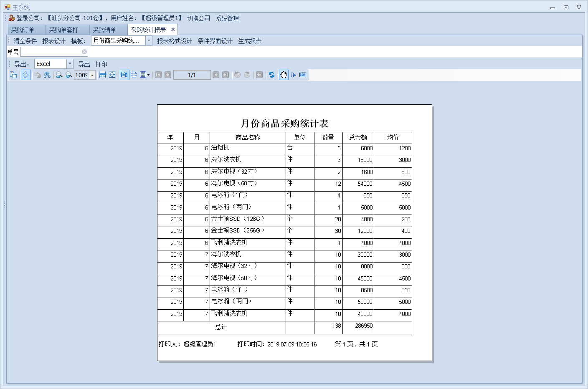Screen dimensions: 588x389
Task: Click the snapshot camera icon
Action: (x=303, y=75)
